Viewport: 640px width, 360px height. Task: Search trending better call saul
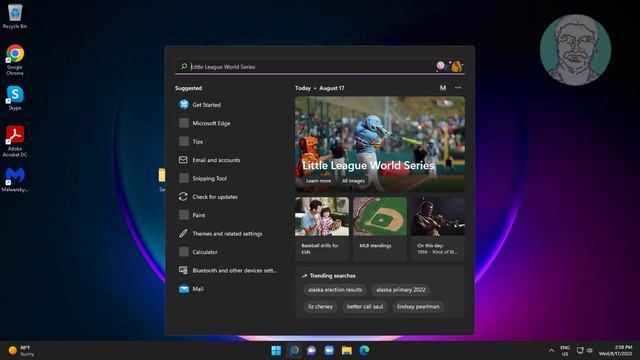coord(364,307)
